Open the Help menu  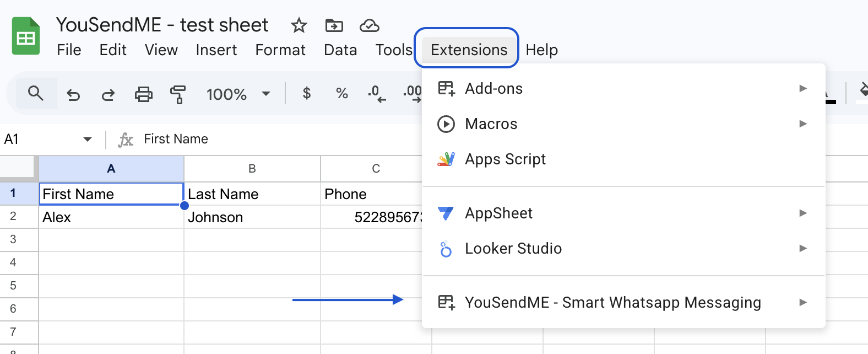tap(542, 50)
